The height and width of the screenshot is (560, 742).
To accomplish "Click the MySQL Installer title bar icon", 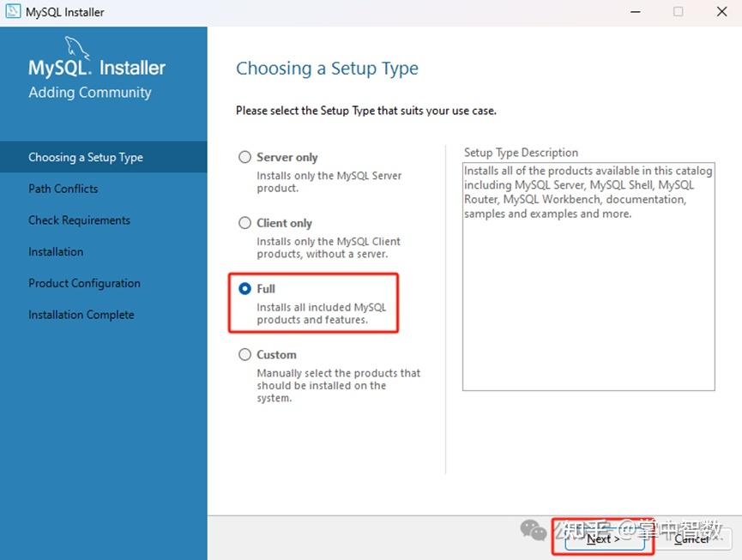I will click(x=13, y=11).
